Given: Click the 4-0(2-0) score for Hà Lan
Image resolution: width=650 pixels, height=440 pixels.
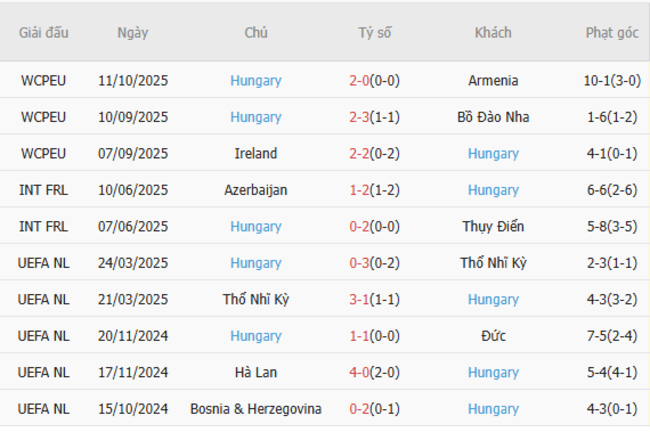Looking at the screenshot, I should click(375, 372).
